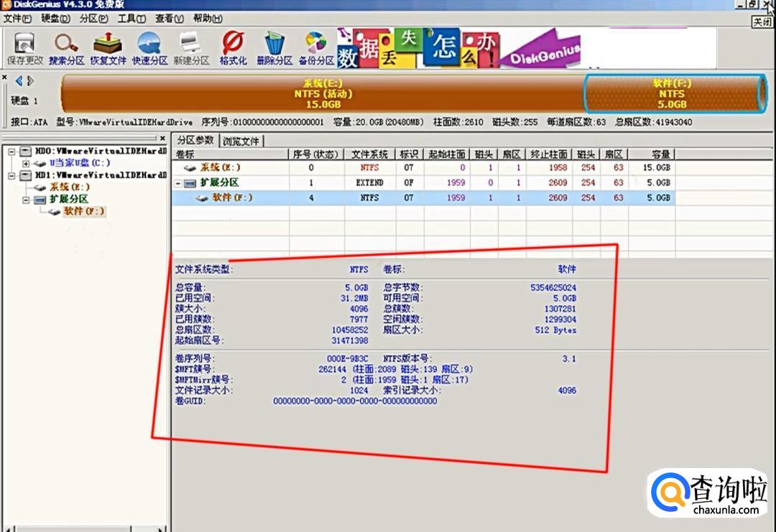Click the starting sector value 31471398

click(350, 340)
